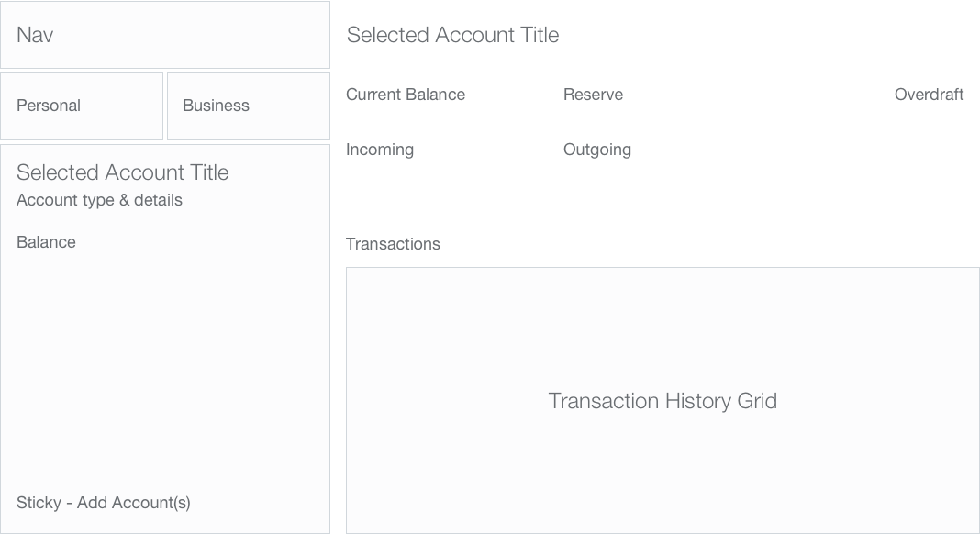Select the Overdraft field

tap(929, 95)
